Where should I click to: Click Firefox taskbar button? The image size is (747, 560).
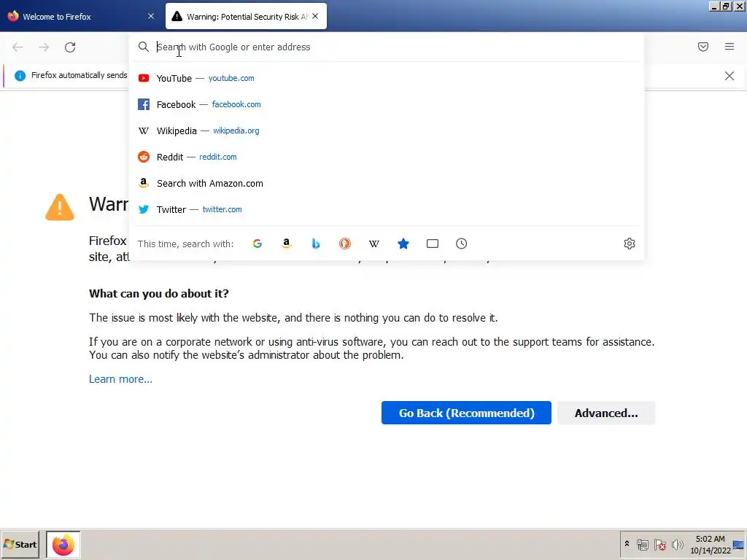point(63,544)
